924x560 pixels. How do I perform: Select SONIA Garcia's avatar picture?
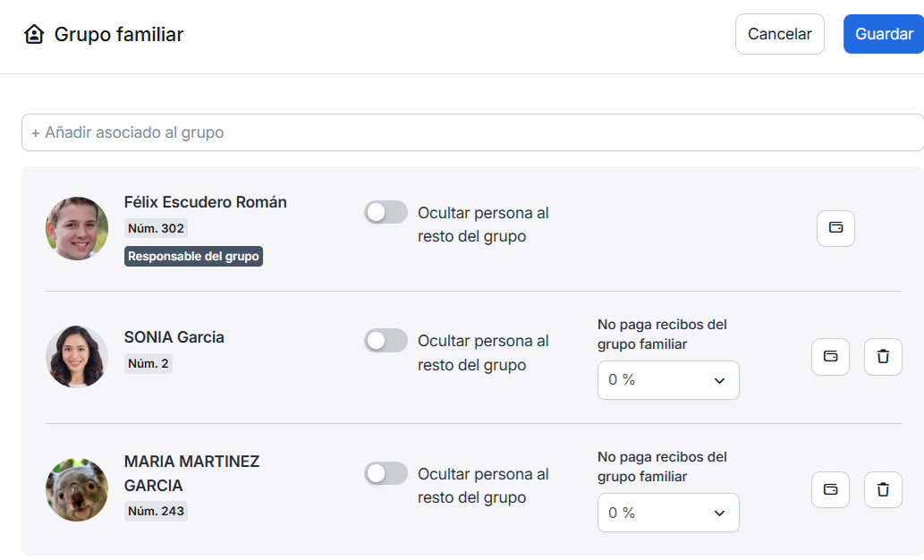(77, 357)
